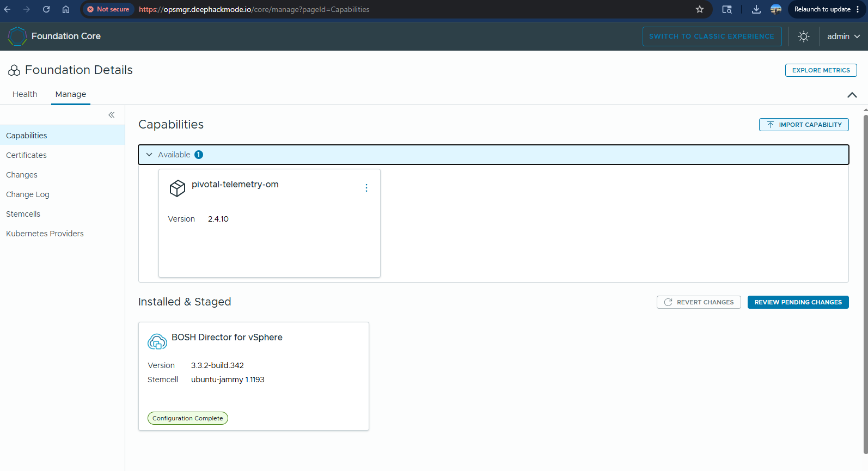Click the page vertical scrollbar
This screenshot has width=868, height=471.
coord(865,283)
